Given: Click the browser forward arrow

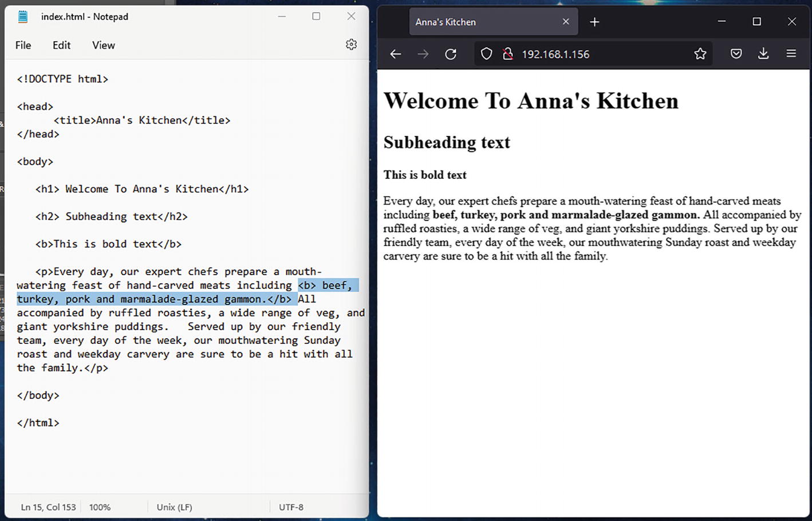Looking at the screenshot, I should (x=423, y=54).
